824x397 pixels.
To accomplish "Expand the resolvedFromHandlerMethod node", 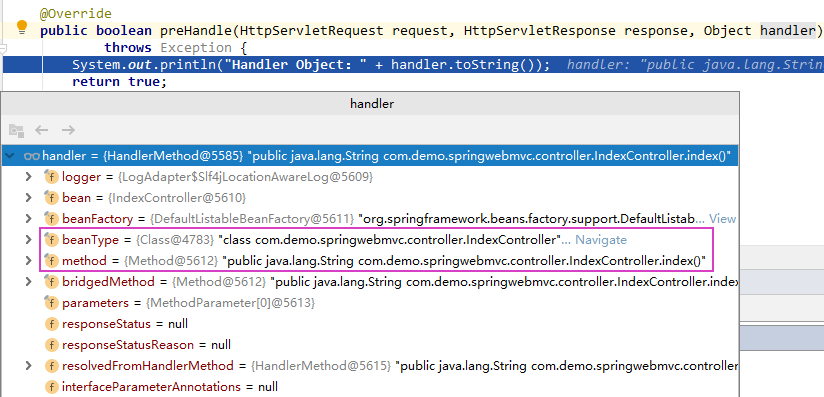I will click(x=28, y=366).
